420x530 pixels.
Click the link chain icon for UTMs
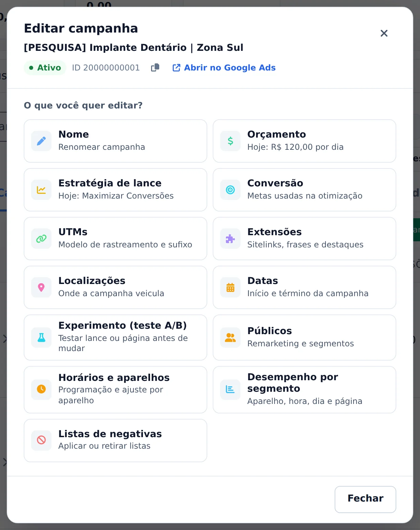pyautogui.click(x=41, y=239)
